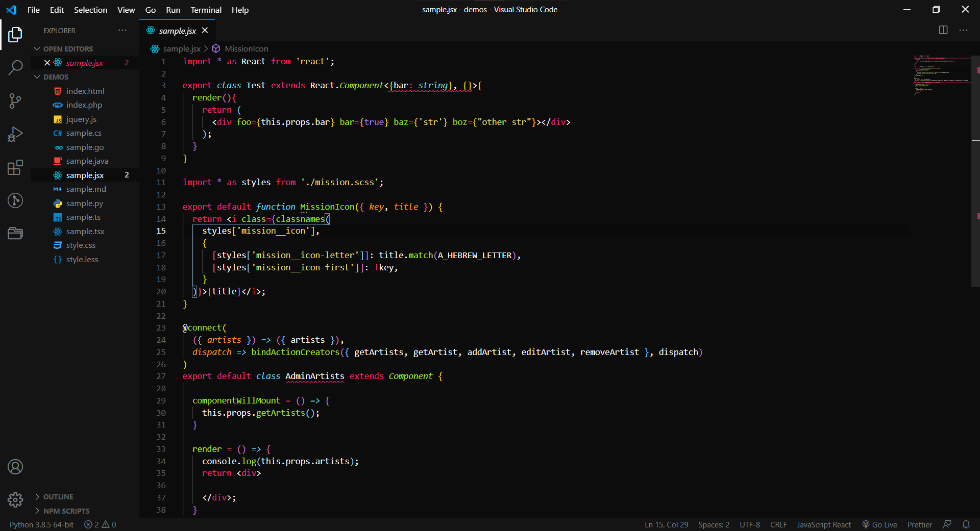980x531 pixels.
Task: Open style.css in the explorer
Action: (81, 245)
